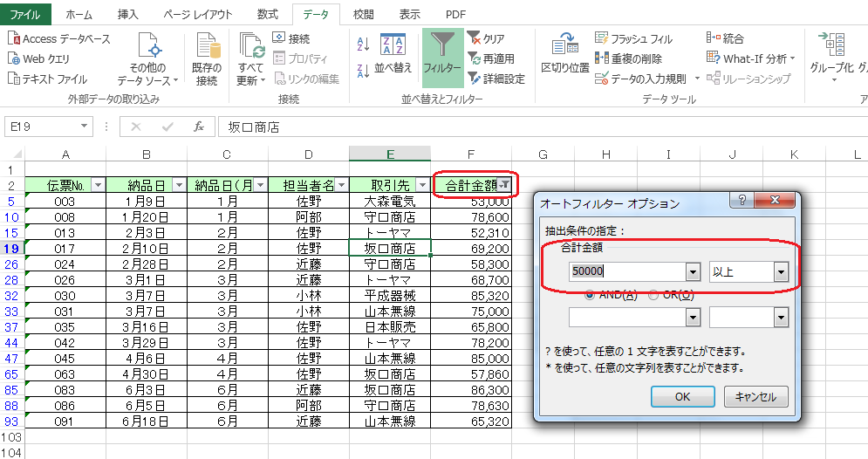Select the OR radio button
Screen dimensions: 868x459
pyautogui.click(x=653, y=295)
